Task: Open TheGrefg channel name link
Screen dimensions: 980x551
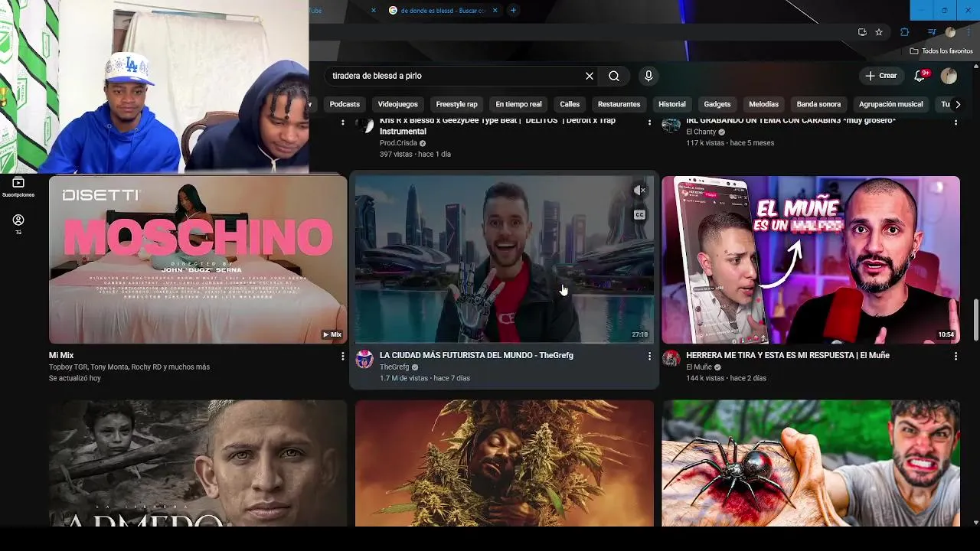Action: 394,367
